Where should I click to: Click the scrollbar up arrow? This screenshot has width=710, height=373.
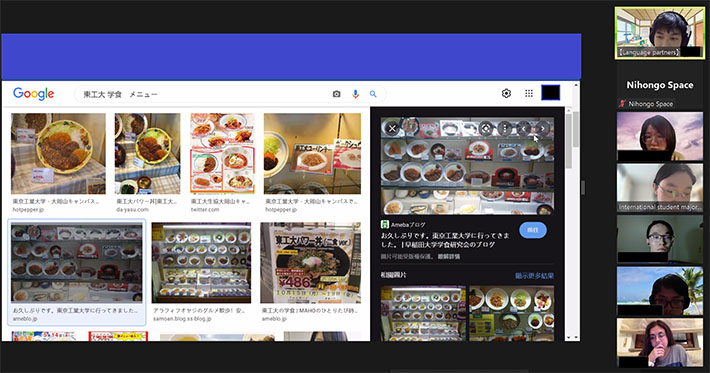(576, 85)
